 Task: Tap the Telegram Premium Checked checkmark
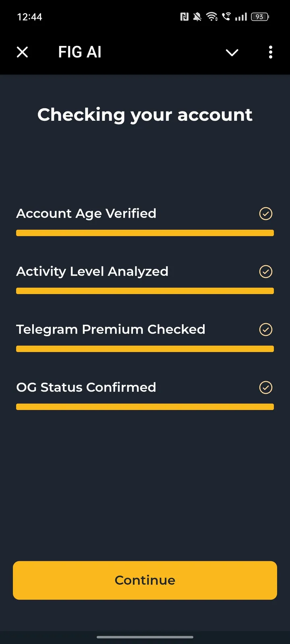click(x=266, y=330)
